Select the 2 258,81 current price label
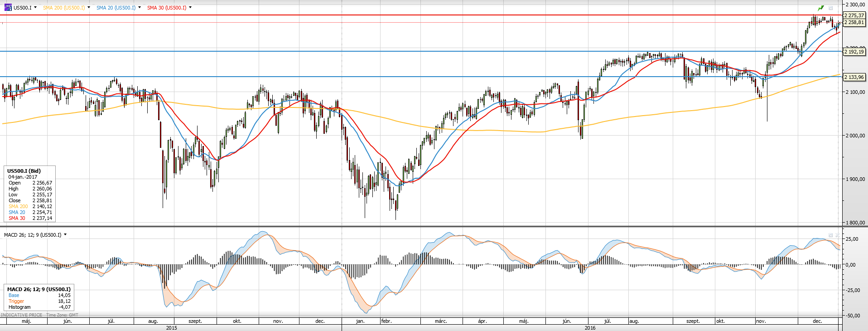Screen dimensions: 868x331 pyautogui.click(x=854, y=22)
